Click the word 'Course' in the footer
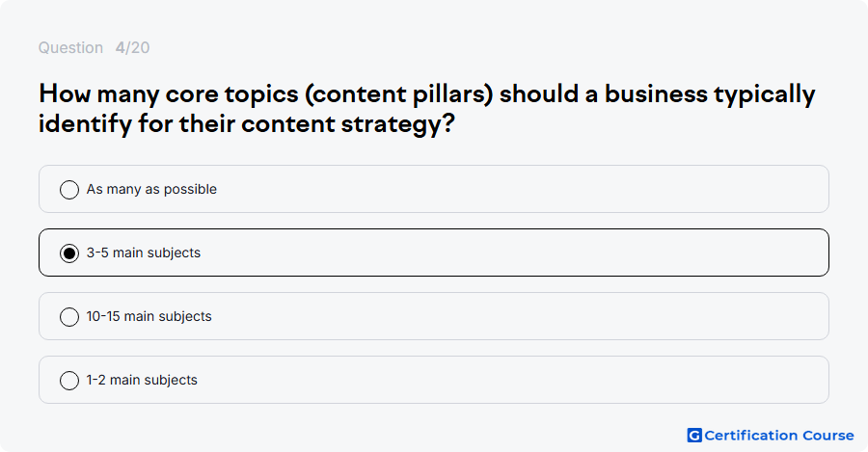This screenshot has height=452, width=868. [828, 436]
